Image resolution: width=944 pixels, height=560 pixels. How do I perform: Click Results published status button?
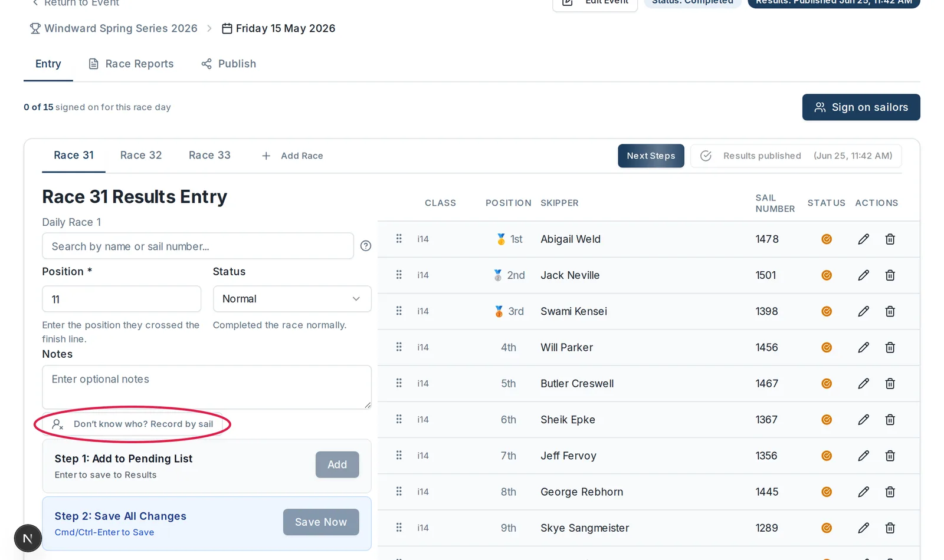click(796, 156)
